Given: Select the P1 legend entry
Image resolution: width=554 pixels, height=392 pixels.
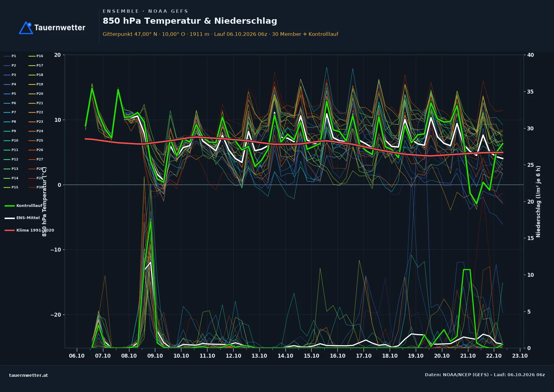Looking at the screenshot, I should click(10, 56).
